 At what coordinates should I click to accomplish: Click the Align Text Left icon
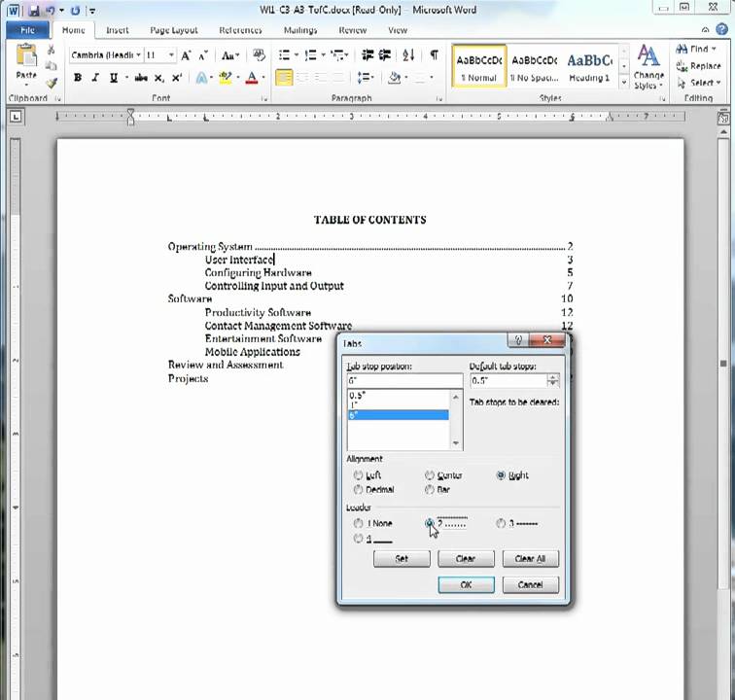(x=284, y=78)
